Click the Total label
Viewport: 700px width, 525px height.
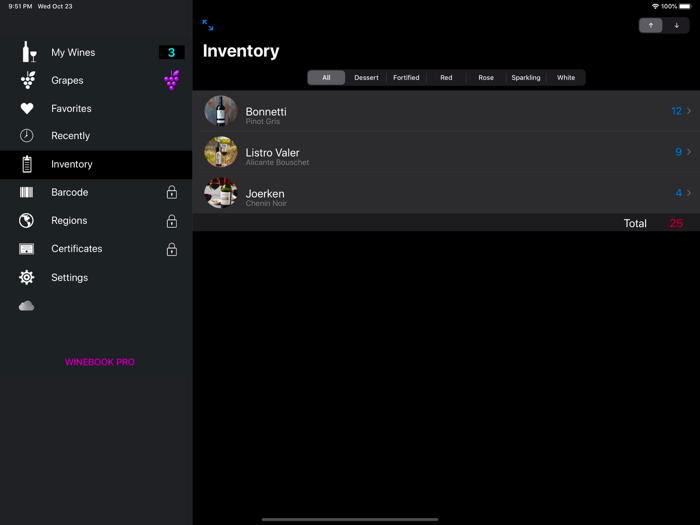tap(635, 223)
